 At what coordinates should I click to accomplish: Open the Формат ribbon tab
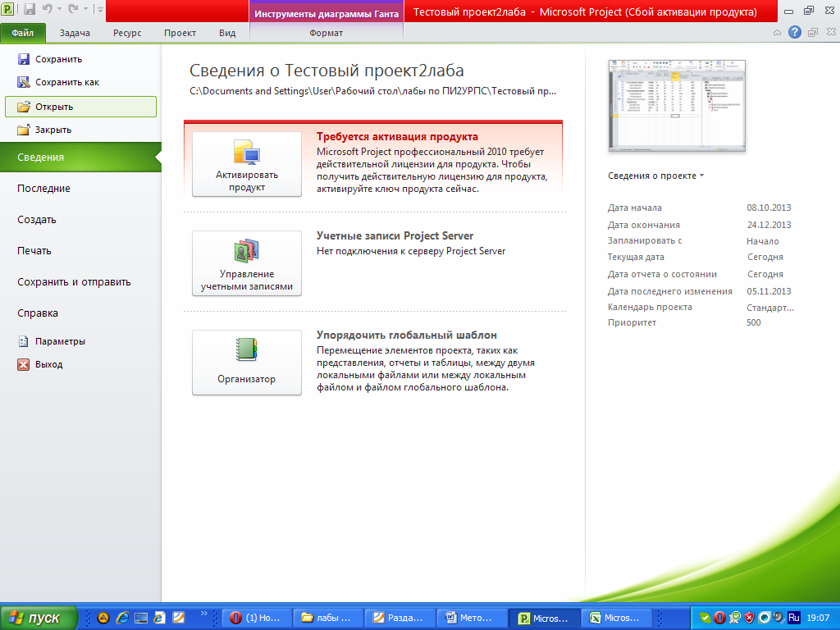[x=326, y=33]
